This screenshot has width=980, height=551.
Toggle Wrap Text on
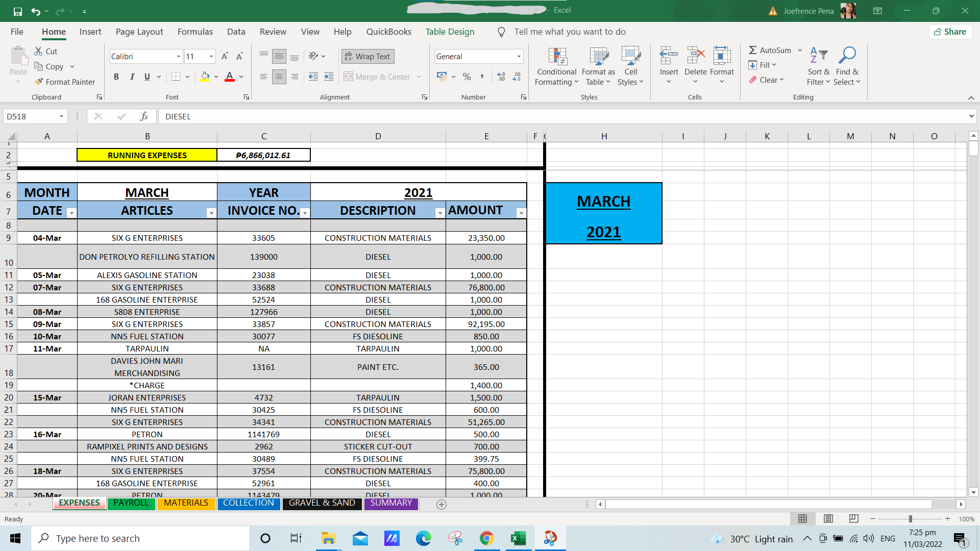(x=367, y=56)
